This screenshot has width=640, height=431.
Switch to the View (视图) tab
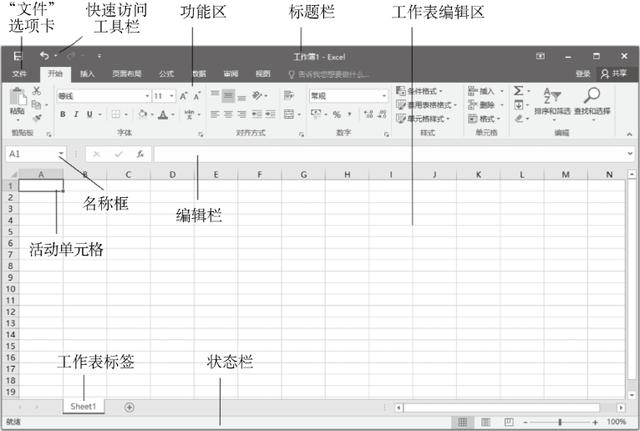pyautogui.click(x=263, y=74)
